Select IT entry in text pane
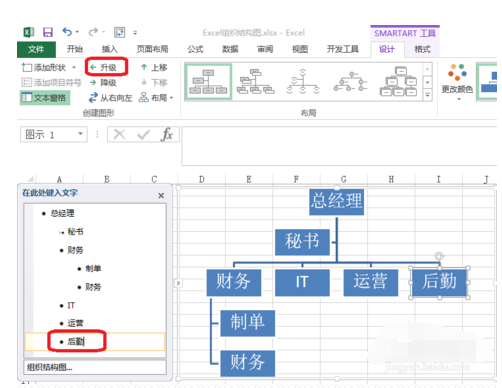The height and width of the screenshot is (388, 502). coord(71,305)
